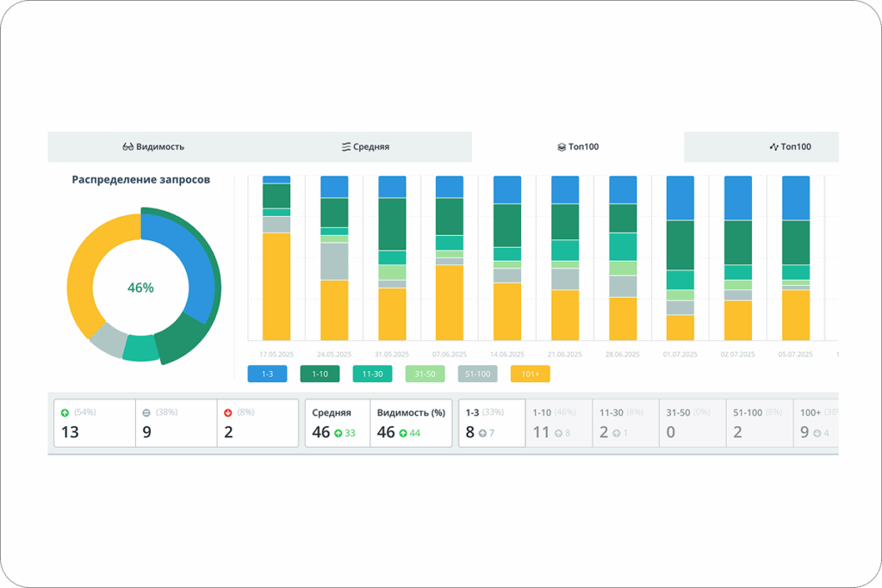The height and width of the screenshot is (588, 882).
Task: Select the Топ100 tab with layers icon
Action: (x=578, y=146)
